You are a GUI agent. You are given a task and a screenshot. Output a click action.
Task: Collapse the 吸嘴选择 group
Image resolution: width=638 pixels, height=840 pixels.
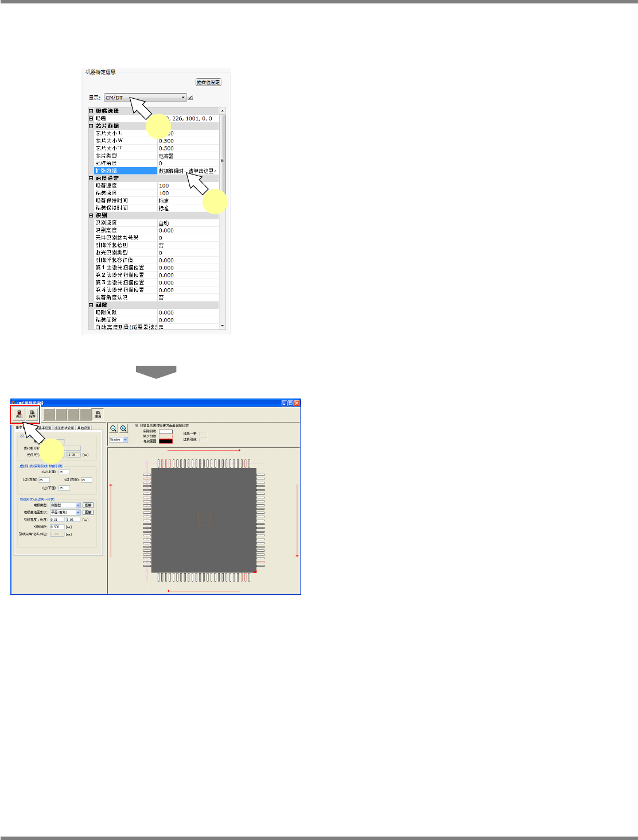[x=91, y=111]
